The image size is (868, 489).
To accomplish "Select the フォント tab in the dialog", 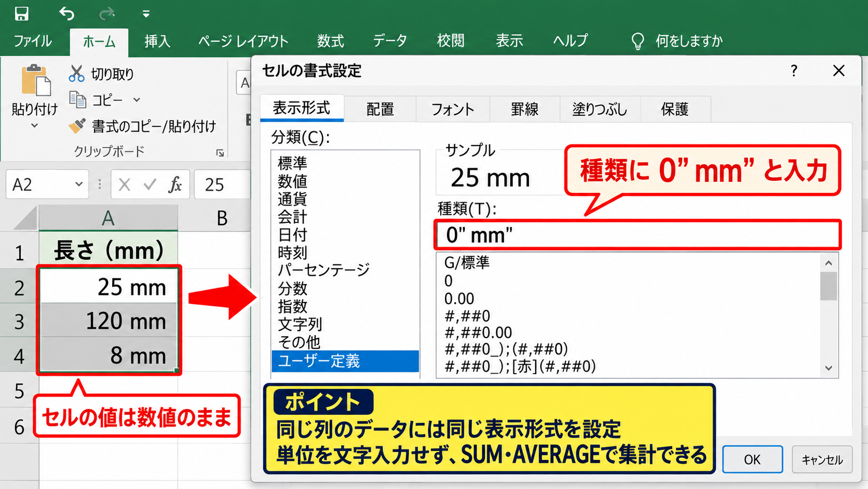I will point(453,109).
